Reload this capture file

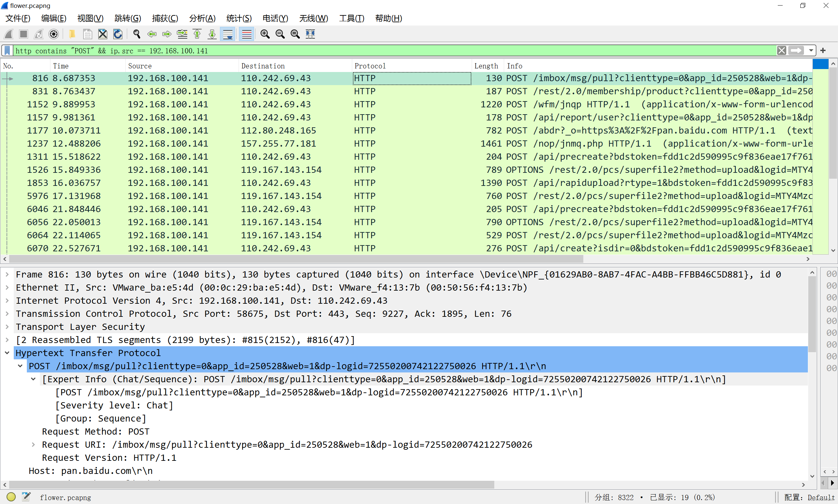pos(118,34)
